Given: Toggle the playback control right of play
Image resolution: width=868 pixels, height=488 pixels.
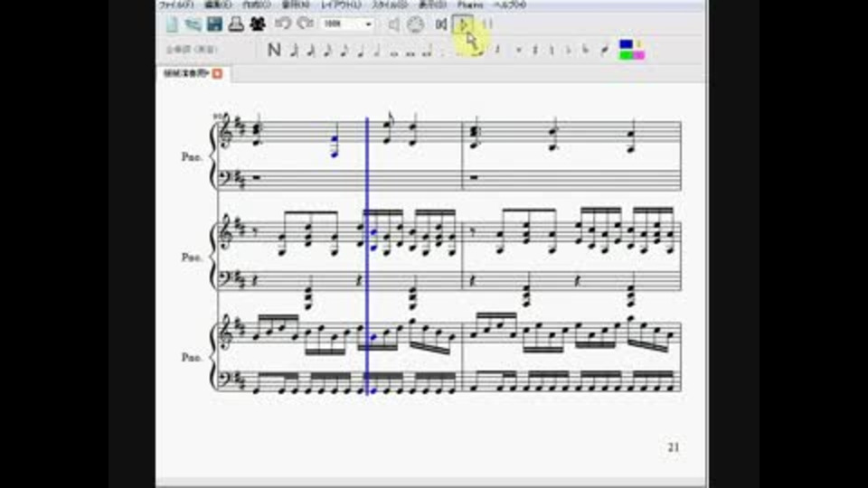Looking at the screenshot, I should coord(487,23).
